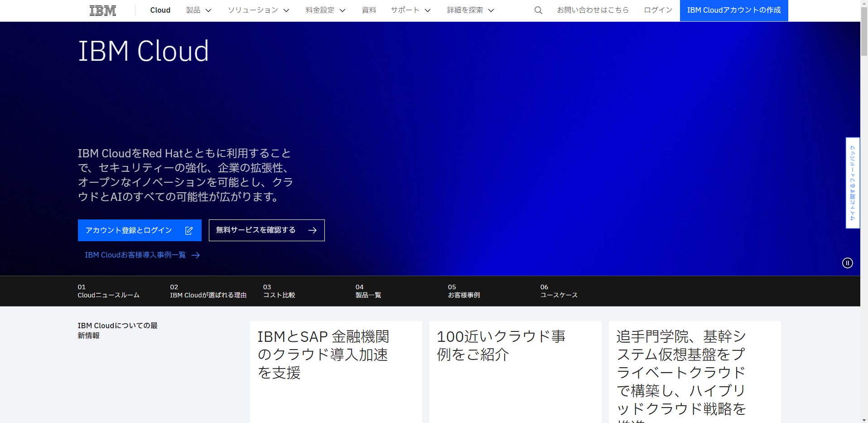868x423 pixels.
Task: Jump to 06 ユースケース section
Action: 559,291
